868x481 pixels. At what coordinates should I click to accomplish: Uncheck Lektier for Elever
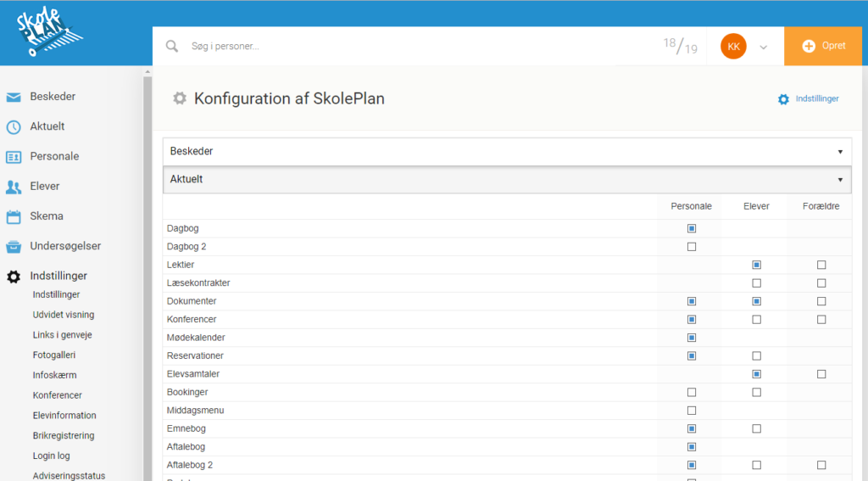756,265
